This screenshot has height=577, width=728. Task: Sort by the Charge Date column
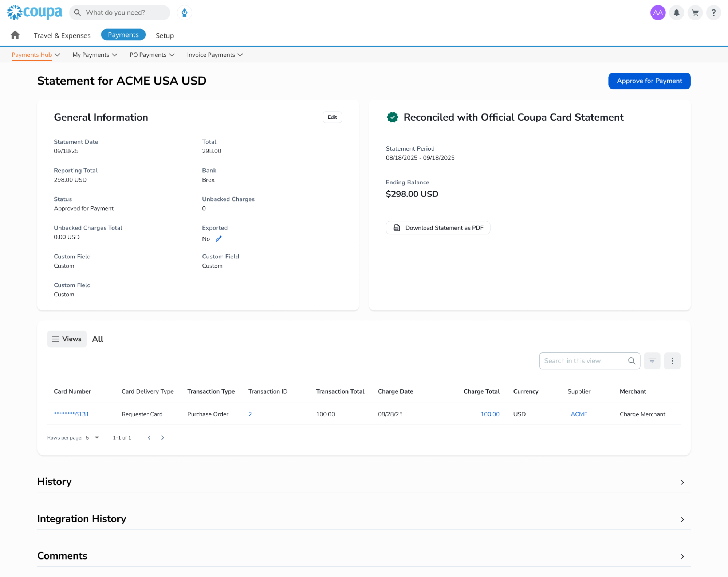[395, 391]
